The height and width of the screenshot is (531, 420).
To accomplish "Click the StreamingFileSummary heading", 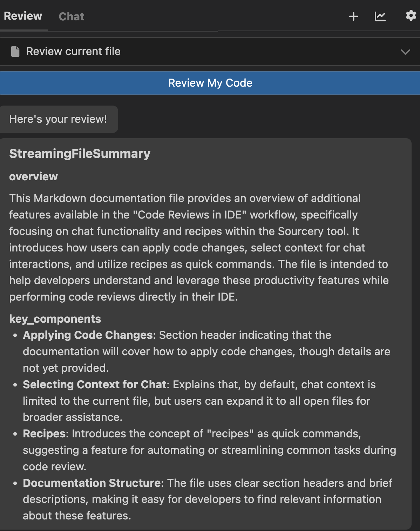I will (x=80, y=154).
